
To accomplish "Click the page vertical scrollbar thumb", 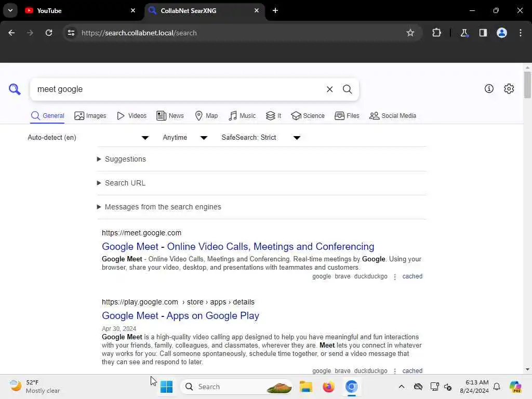I will coord(527,85).
